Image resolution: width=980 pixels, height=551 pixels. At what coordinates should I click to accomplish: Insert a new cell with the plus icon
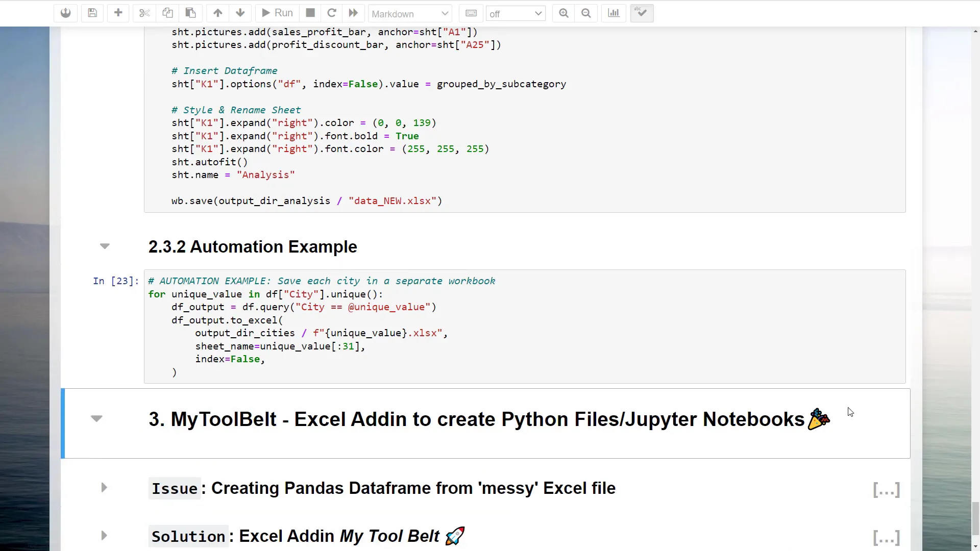tap(118, 13)
